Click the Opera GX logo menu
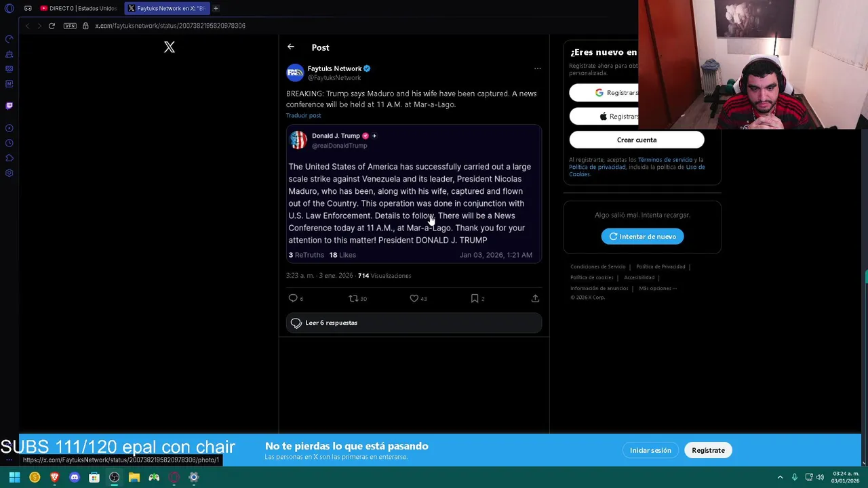The image size is (868, 488). click(x=9, y=8)
